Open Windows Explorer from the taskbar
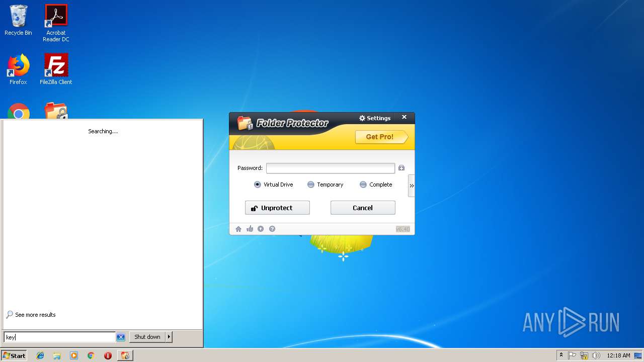 coord(57,355)
